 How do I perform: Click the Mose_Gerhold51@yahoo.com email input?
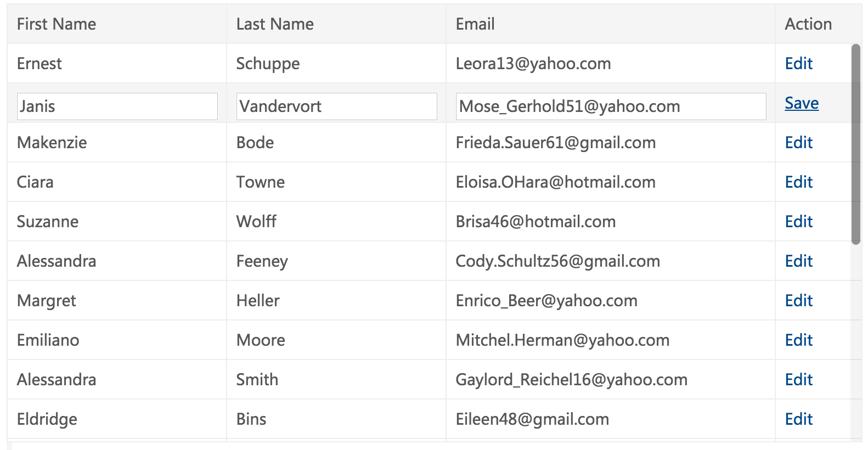611,106
